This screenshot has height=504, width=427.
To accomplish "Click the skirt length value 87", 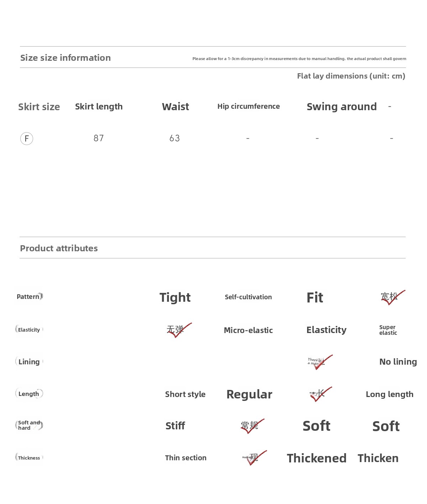I will coord(99,138).
